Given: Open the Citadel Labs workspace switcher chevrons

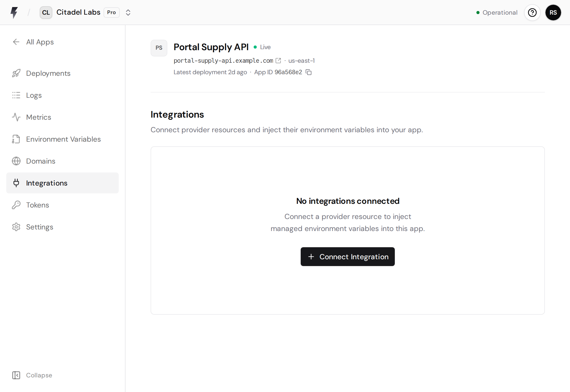Looking at the screenshot, I should coord(128,13).
